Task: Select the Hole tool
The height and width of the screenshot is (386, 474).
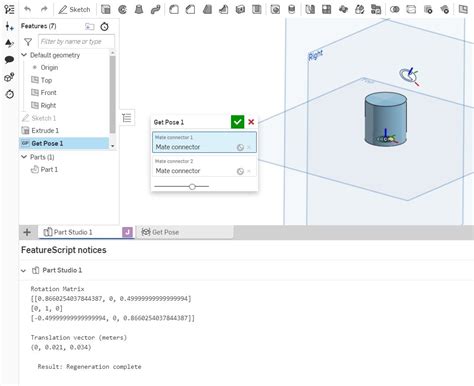Action: pos(257,10)
